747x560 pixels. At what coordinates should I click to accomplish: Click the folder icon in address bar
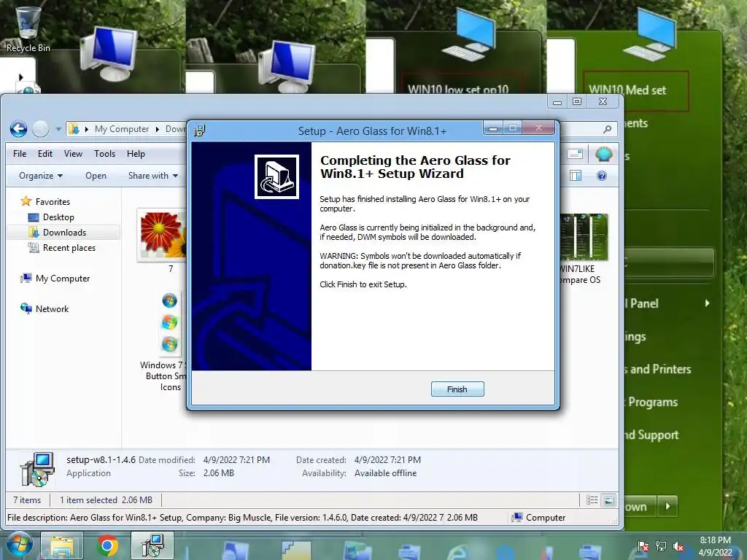pyautogui.click(x=74, y=129)
